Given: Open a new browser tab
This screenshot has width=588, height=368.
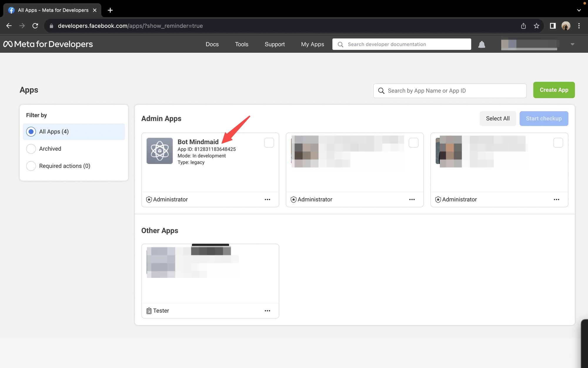Looking at the screenshot, I should [110, 10].
